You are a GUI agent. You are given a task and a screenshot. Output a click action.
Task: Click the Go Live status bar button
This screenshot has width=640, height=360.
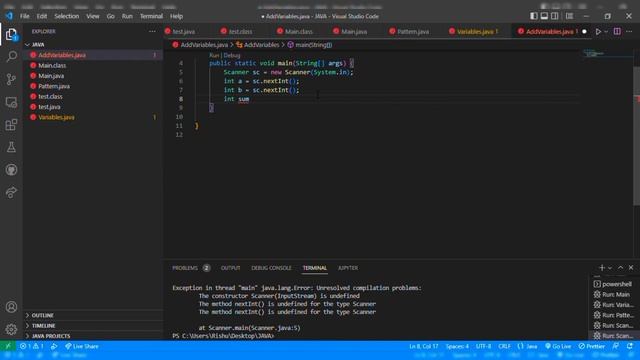(558, 346)
